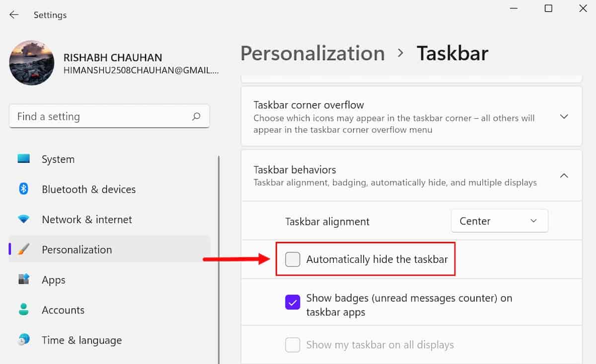
Task: Open the Taskbar alignment Center dropdown
Action: click(499, 221)
